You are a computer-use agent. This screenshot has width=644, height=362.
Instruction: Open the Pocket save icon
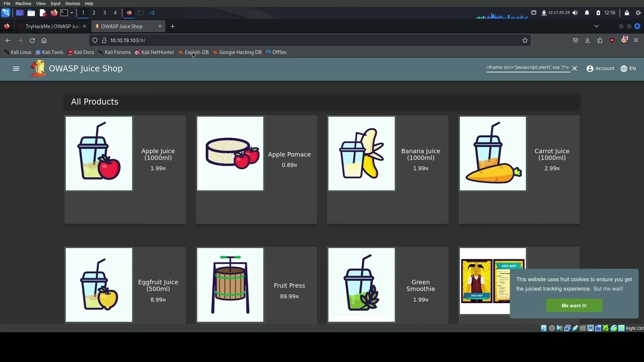[x=576, y=40]
